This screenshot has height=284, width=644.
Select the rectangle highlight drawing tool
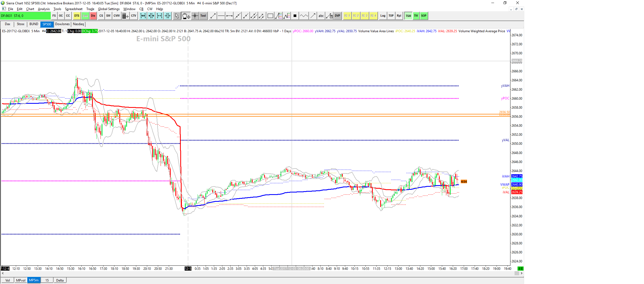coord(270,16)
